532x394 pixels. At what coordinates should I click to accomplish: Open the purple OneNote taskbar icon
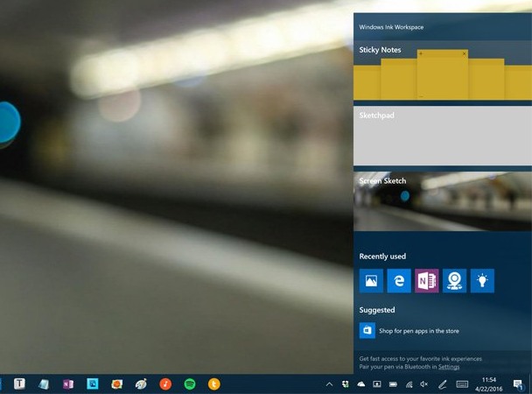[68, 383]
